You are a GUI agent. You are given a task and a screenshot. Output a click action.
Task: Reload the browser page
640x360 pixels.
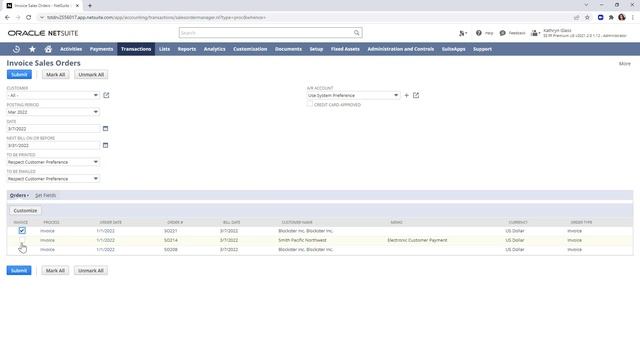[x=29, y=18]
